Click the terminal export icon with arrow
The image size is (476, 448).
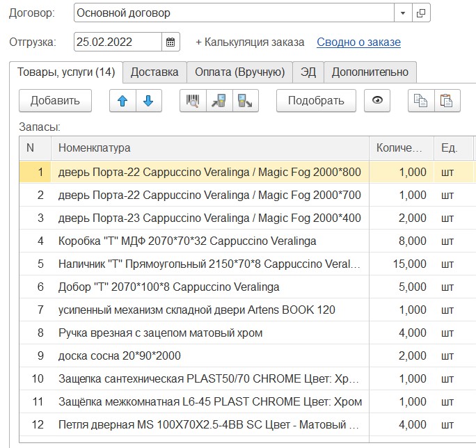click(x=246, y=101)
